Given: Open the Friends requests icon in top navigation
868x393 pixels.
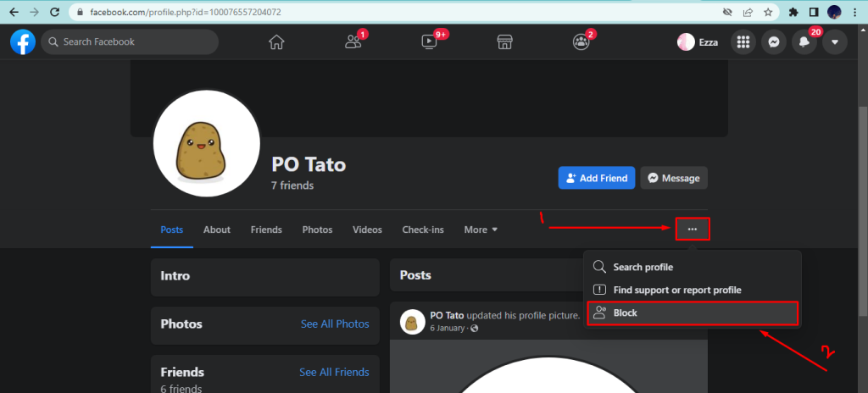Looking at the screenshot, I should pos(353,42).
